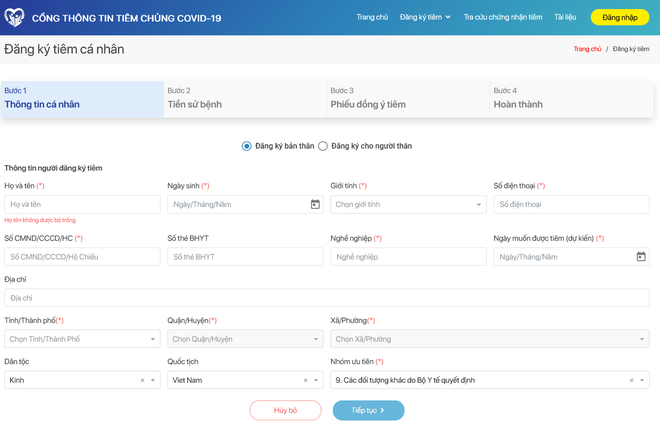Clear the Nhóm ưu tiên selection
660x431 pixels.
pos(631,380)
